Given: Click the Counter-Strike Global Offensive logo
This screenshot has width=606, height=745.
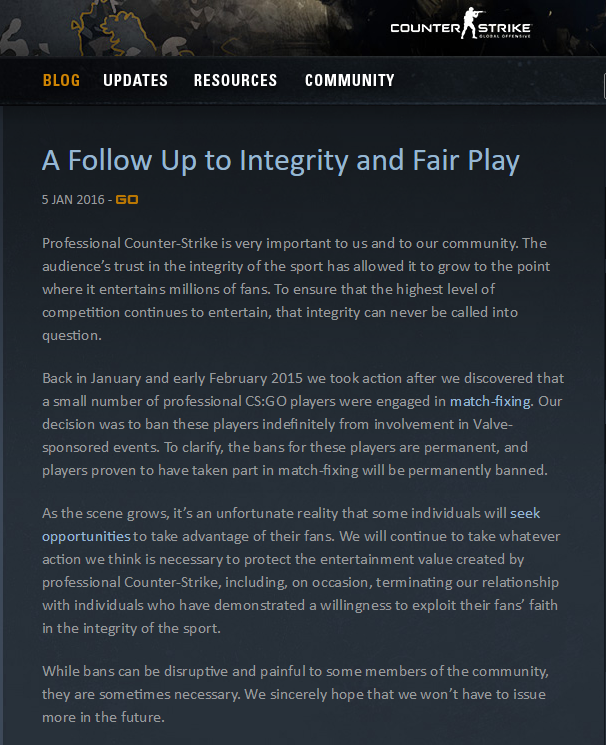Looking at the screenshot, I should click(461, 24).
